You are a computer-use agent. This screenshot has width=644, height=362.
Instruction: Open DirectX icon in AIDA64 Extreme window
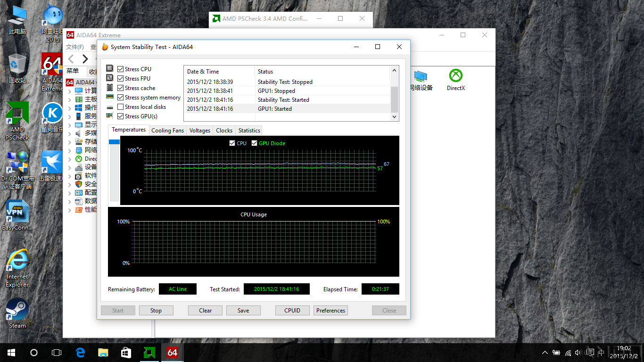pos(456,80)
